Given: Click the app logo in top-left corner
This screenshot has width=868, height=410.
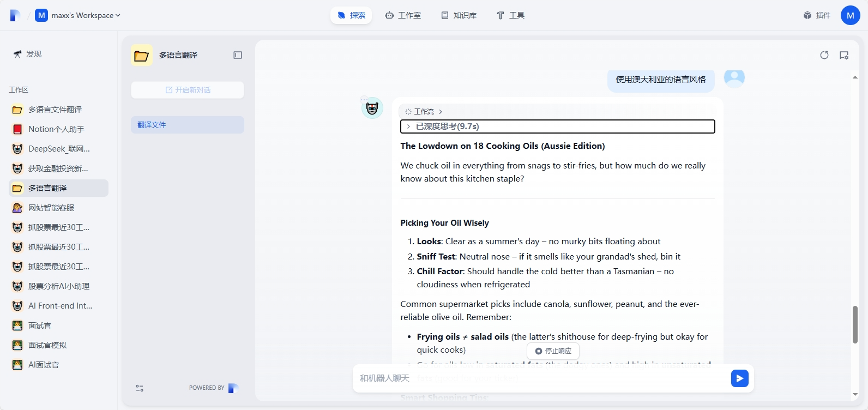Looking at the screenshot, I should coord(15,15).
